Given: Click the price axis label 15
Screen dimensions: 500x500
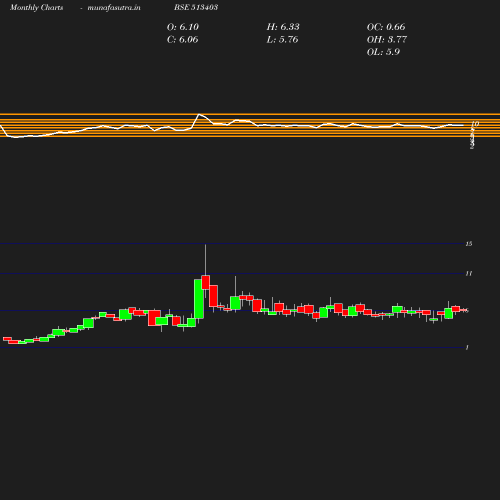Looking at the screenshot, I should [x=469, y=244].
